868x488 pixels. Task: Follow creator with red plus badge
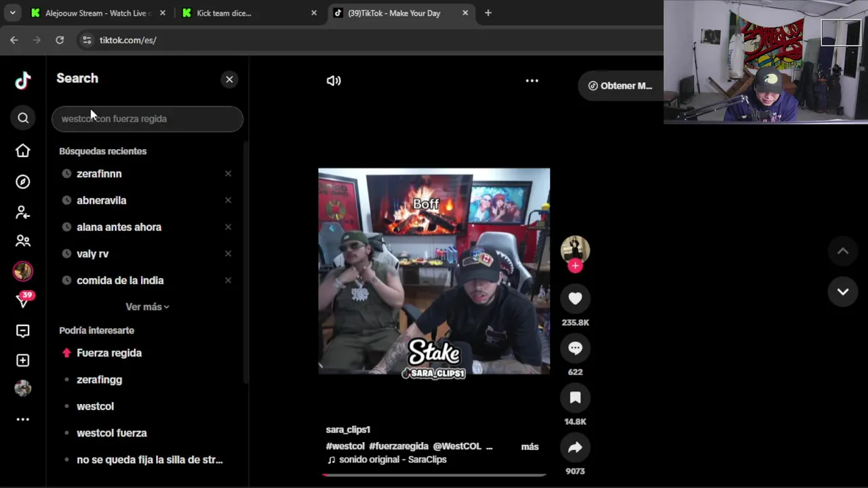(x=575, y=266)
